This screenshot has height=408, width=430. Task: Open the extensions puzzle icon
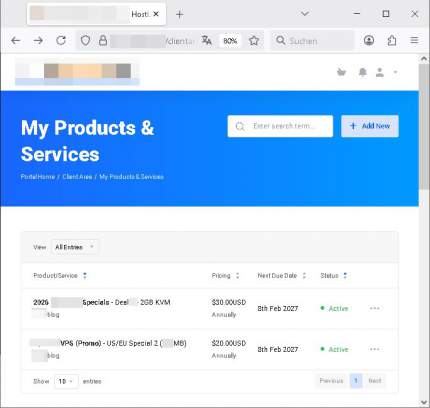pos(392,41)
